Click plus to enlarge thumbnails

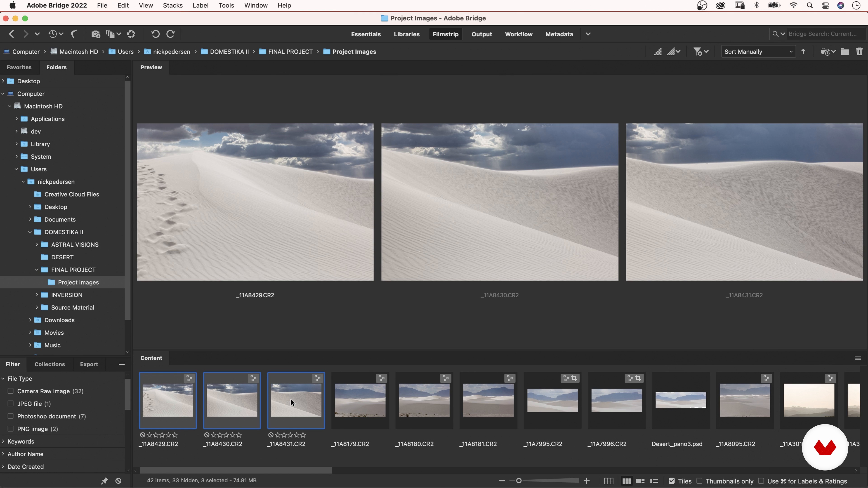coord(587,481)
